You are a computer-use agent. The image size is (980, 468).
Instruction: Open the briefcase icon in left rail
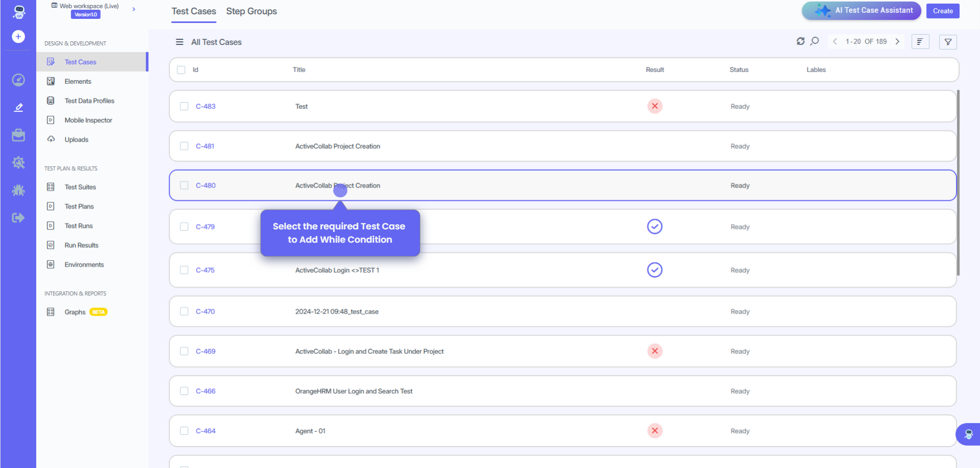18,135
